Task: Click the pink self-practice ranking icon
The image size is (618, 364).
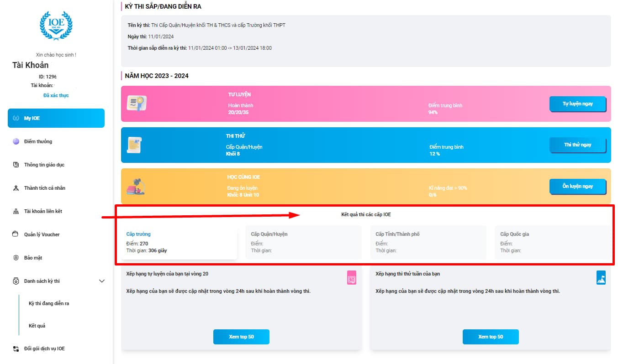Action: point(352,278)
